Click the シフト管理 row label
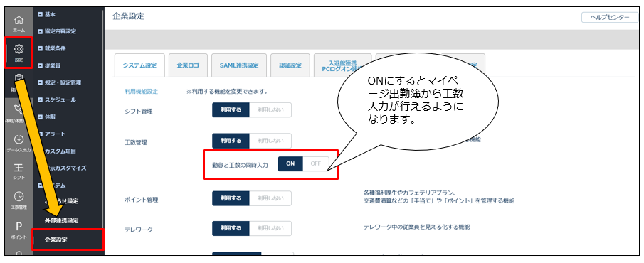This screenshot has height=263, width=644. coord(139,112)
